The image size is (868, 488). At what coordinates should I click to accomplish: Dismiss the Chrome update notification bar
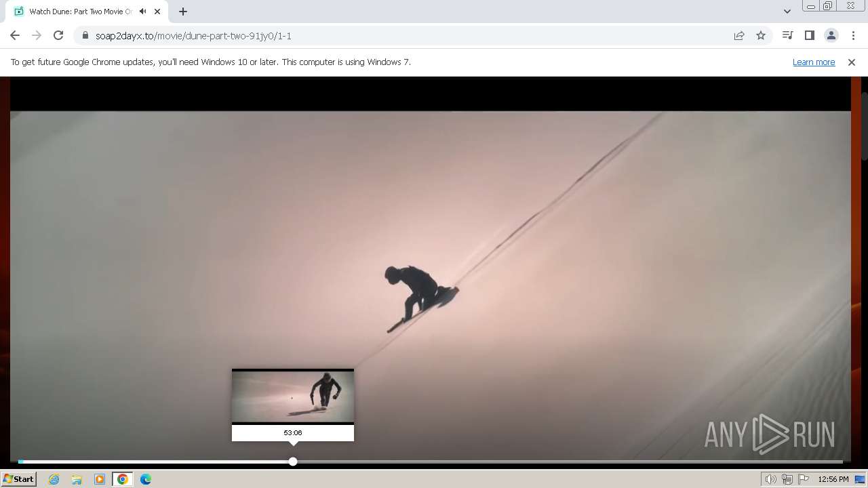(x=852, y=62)
